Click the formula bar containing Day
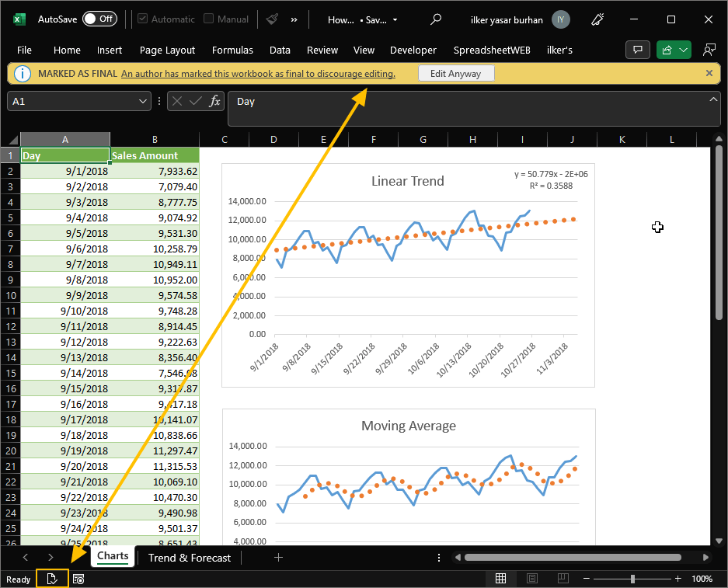Screen dimensions: 728x588 pos(467,109)
